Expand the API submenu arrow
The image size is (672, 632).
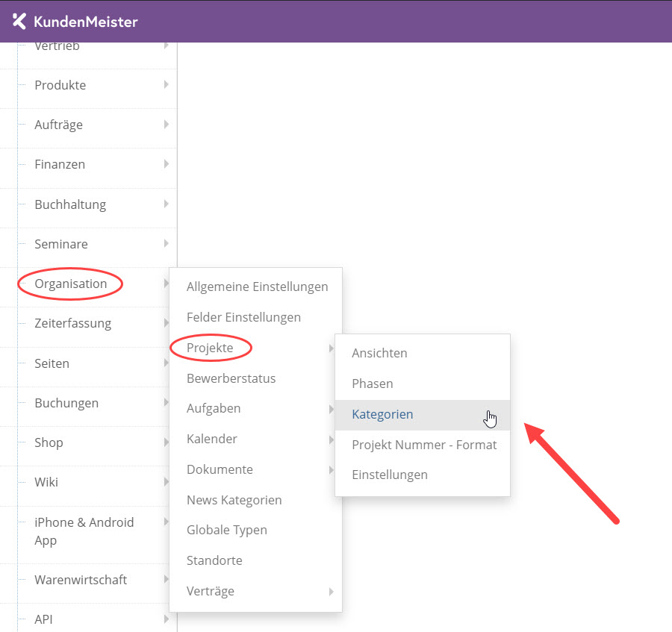pyautogui.click(x=167, y=619)
